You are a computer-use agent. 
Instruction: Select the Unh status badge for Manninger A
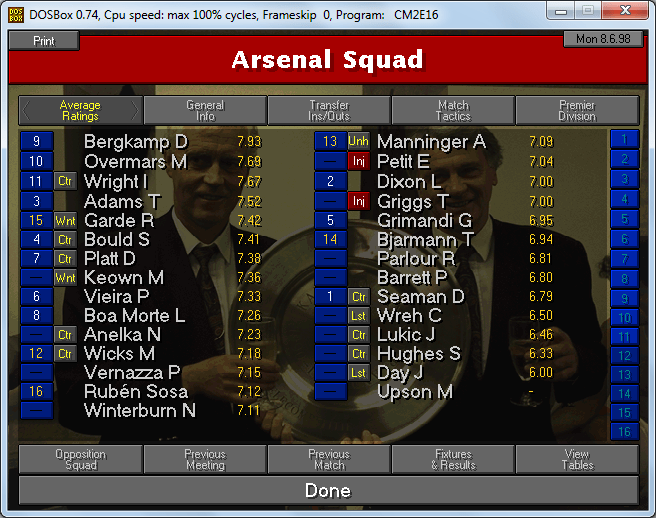click(x=359, y=141)
